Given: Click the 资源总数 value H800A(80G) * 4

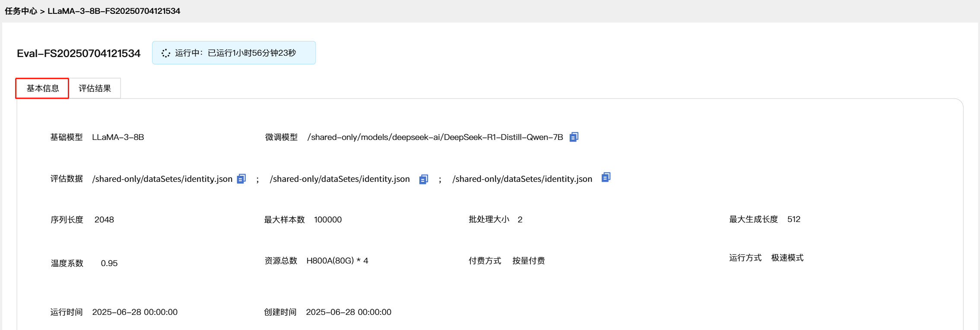Looking at the screenshot, I should [x=337, y=260].
